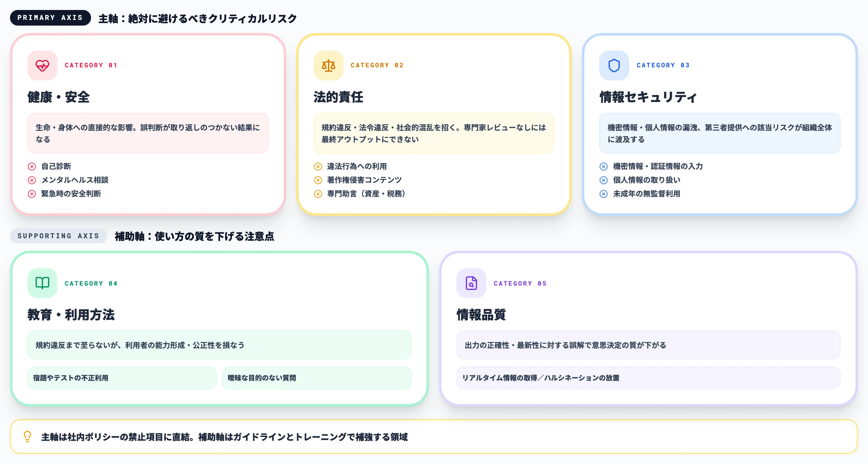Image resolution: width=868 pixels, height=464 pixels.
Task: Click the cross icon beside 違法行為への利用
Action: 318,167
